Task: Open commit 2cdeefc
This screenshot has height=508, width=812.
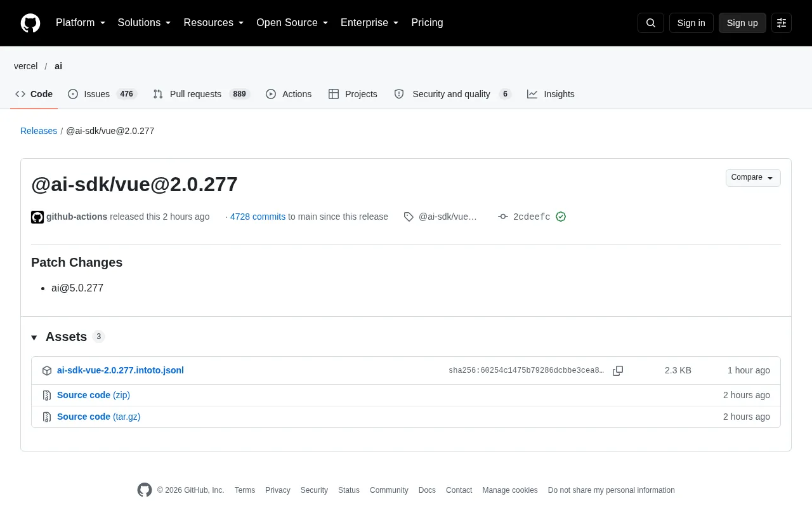Action: 532,217
